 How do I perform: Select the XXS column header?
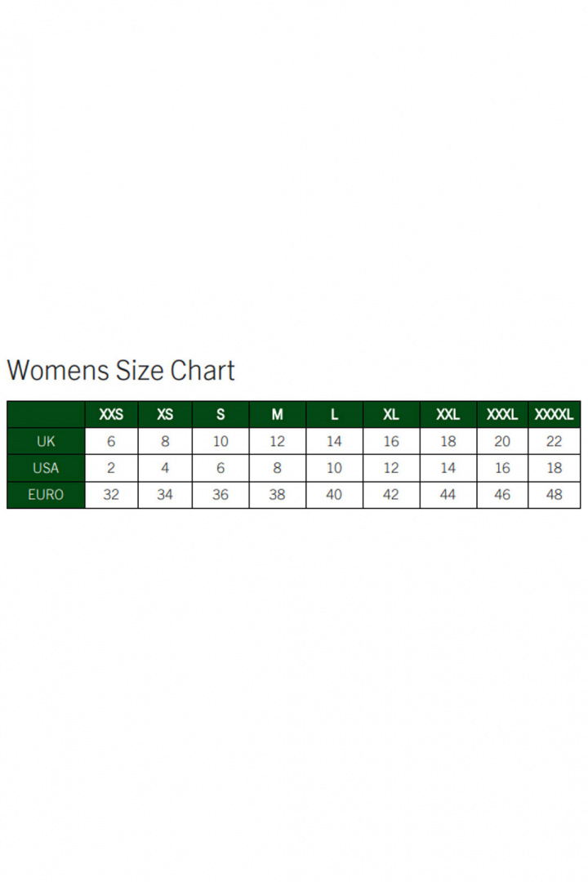111,415
